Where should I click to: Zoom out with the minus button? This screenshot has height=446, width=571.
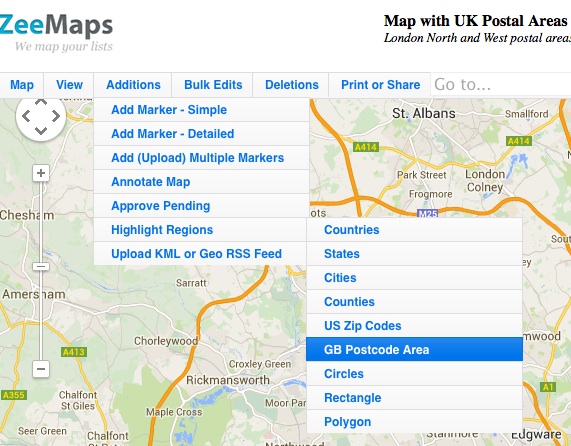(41, 369)
